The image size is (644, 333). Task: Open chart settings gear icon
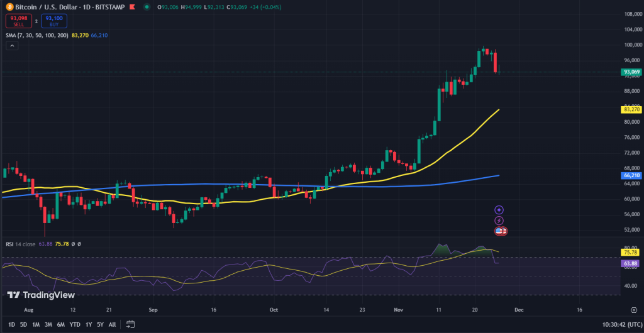(x=633, y=310)
